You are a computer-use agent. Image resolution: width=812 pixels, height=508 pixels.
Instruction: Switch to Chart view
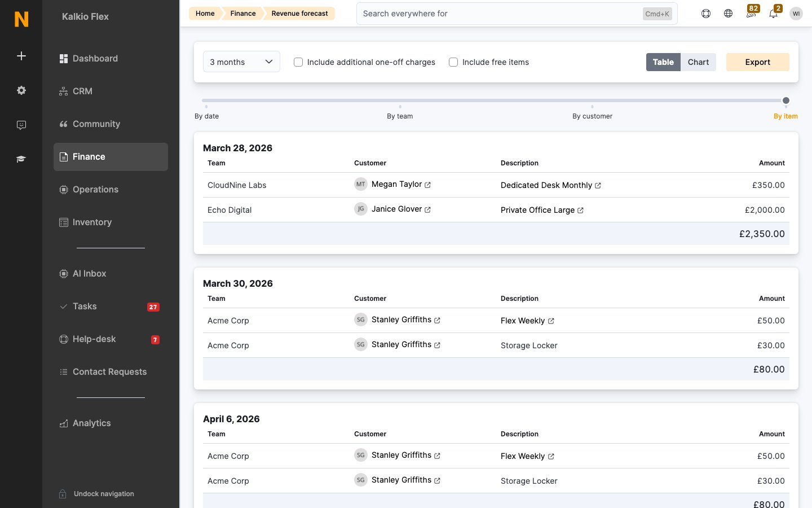pos(698,62)
